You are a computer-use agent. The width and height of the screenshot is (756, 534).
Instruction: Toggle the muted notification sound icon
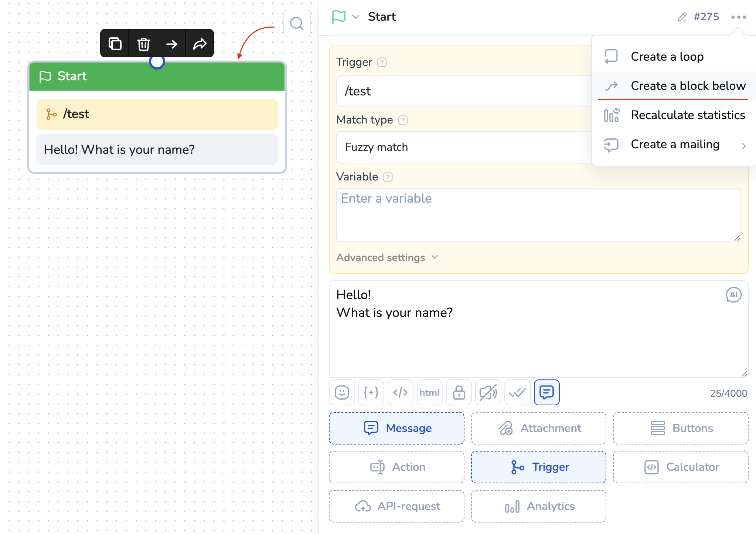[488, 392]
